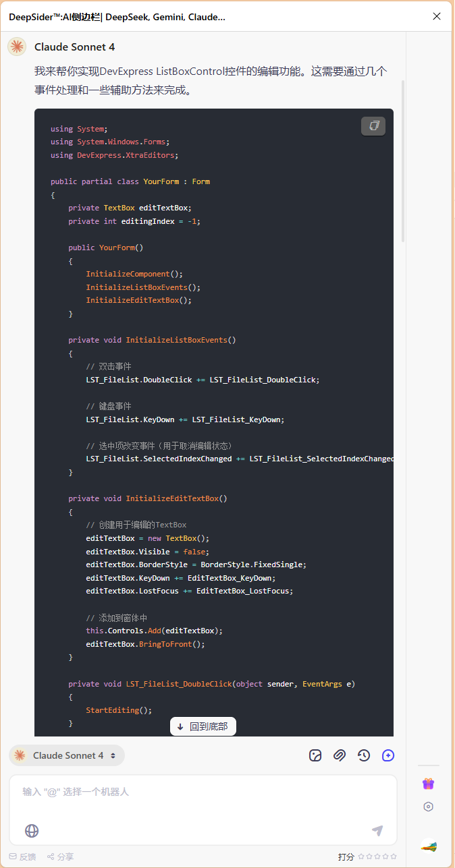Open the Claude Sonnet 4 model selector dropdown
Image resolution: width=455 pixels, height=868 pixels.
pyautogui.click(x=67, y=755)
